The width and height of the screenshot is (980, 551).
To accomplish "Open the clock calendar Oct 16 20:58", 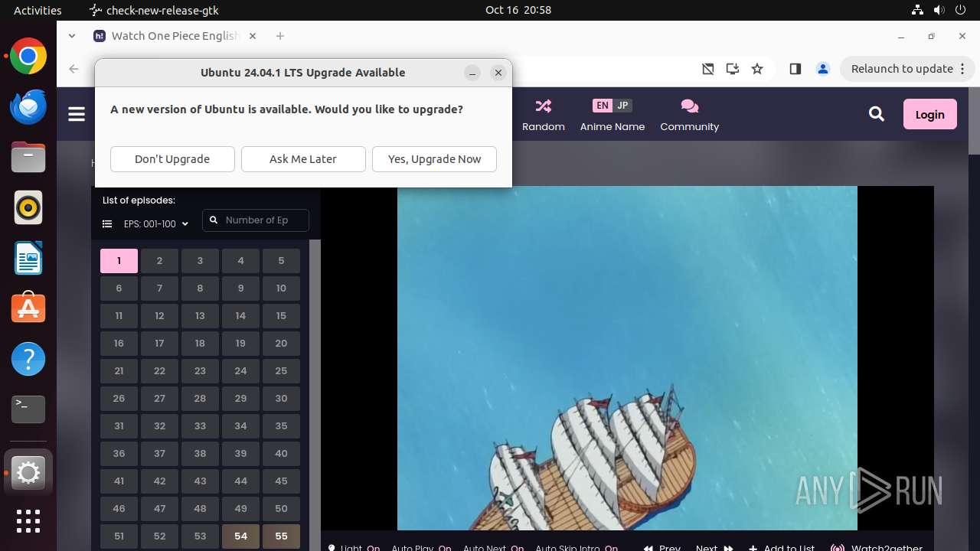I will coord(518,10).
